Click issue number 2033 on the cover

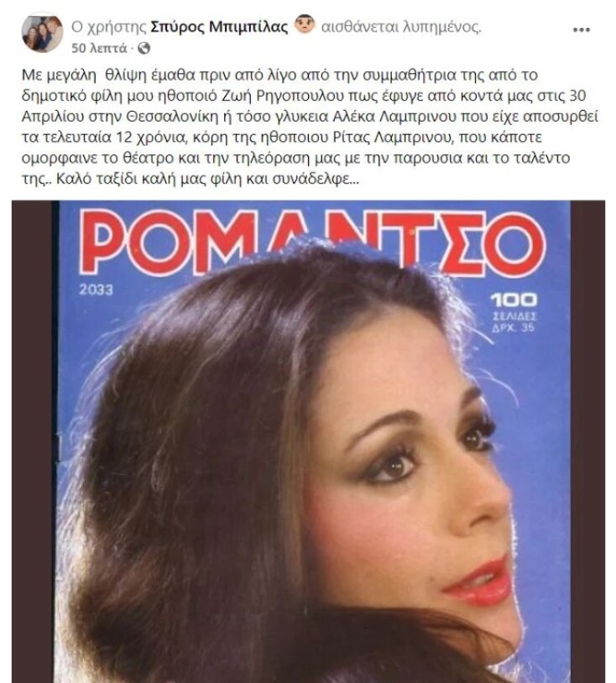click(97, 289)
